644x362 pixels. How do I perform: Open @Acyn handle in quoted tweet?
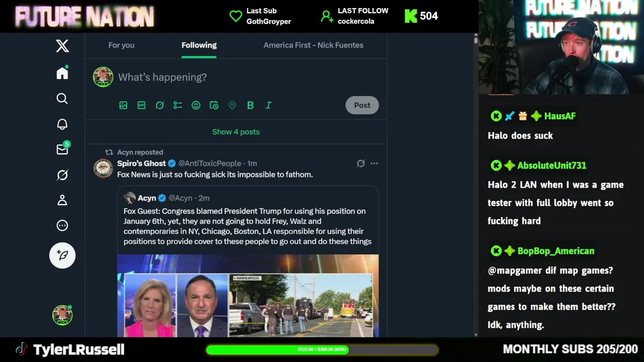pyautogui.click(x=180, y=198)
